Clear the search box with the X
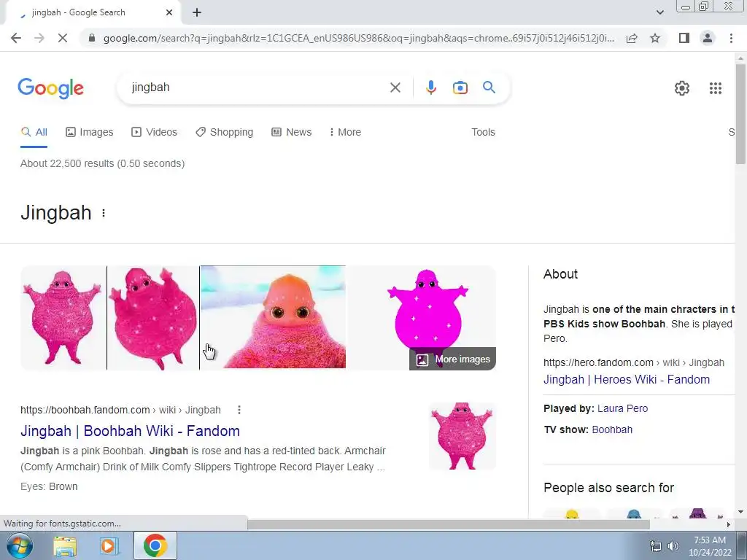The image size is (747, 560). pyautogui.click(x=395, y=87)
